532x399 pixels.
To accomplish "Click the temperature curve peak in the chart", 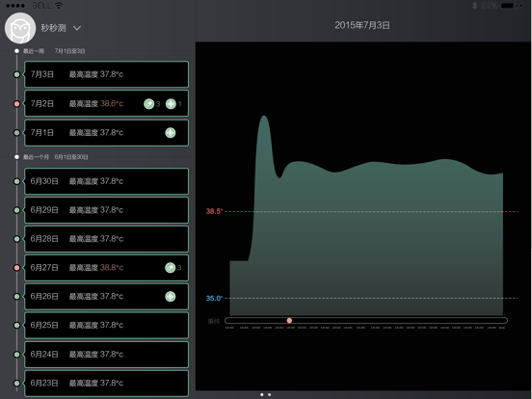I will [x=264, y=117].
